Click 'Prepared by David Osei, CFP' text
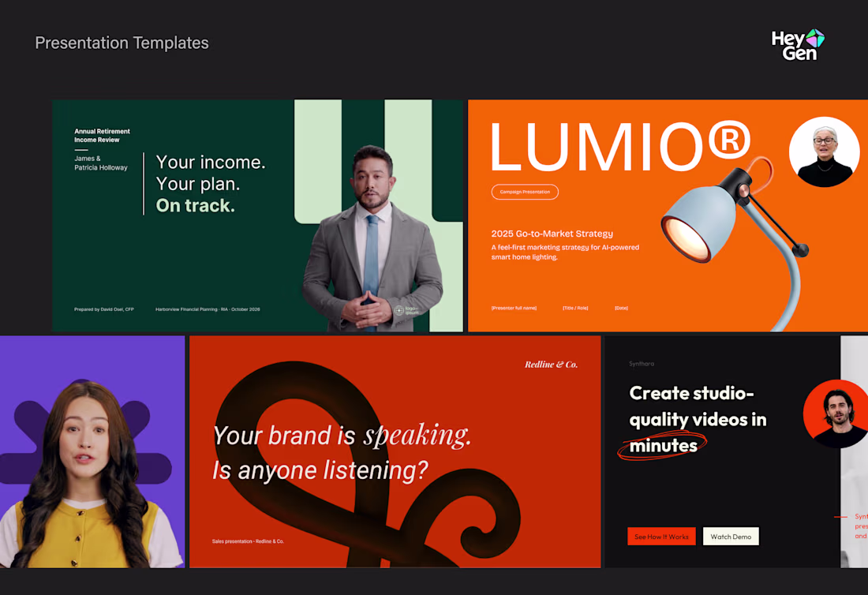 click(104, 309)
